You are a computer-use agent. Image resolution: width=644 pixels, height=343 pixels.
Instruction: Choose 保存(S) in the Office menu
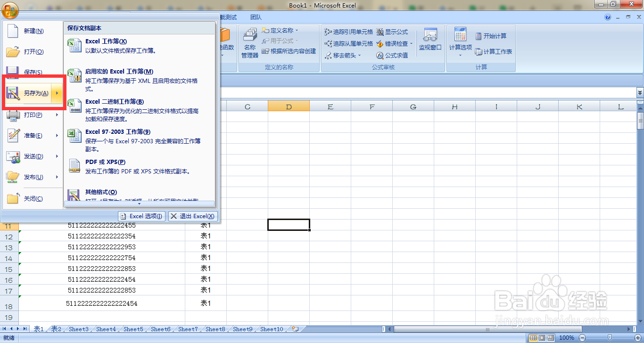(33, 73)
